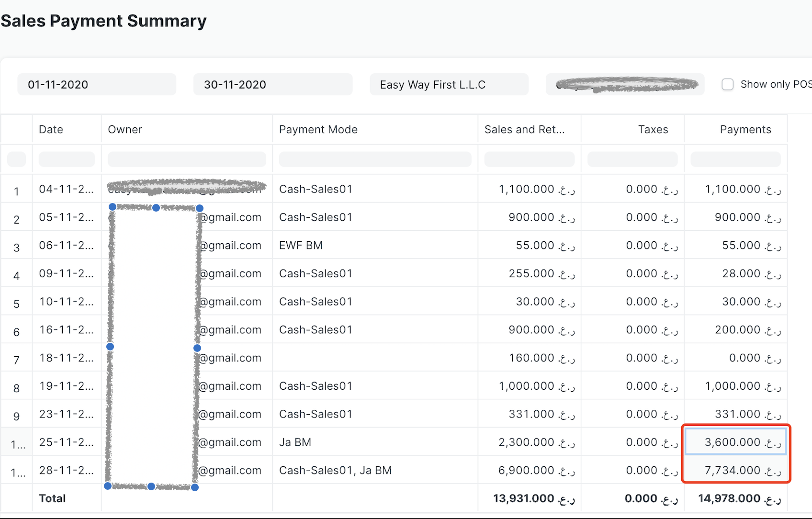Sort by the Date column header
Viewport: 812px width, 519px height.
[x=51, y=129]
